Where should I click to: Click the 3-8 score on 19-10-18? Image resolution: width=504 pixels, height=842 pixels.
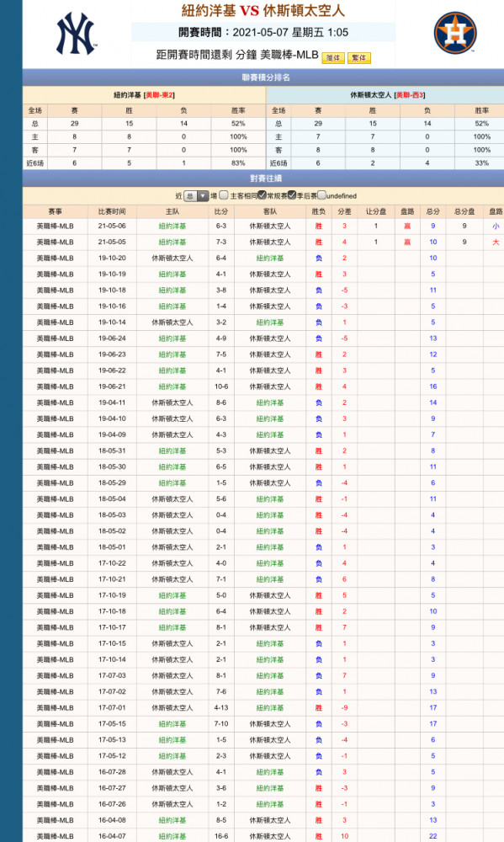[221, 290]
